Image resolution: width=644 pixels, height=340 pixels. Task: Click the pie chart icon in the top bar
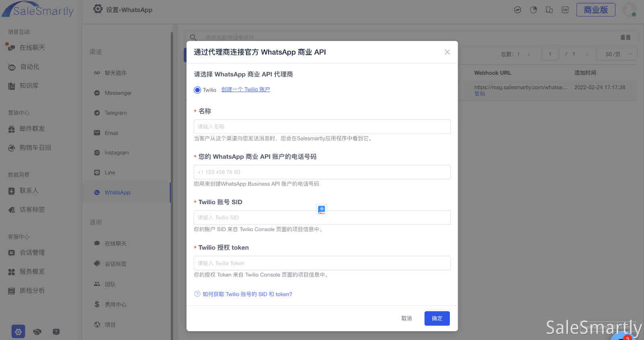click(x=533, y=10)
